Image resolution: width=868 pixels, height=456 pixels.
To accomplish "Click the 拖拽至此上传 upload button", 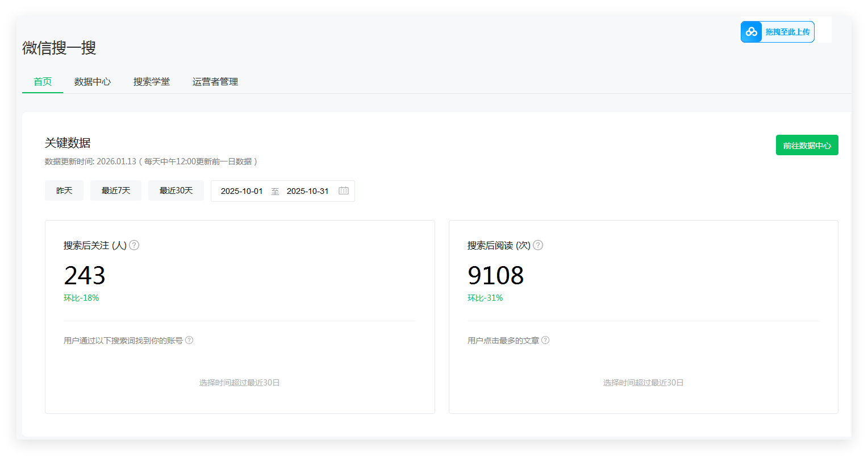I will coord(778,32).
